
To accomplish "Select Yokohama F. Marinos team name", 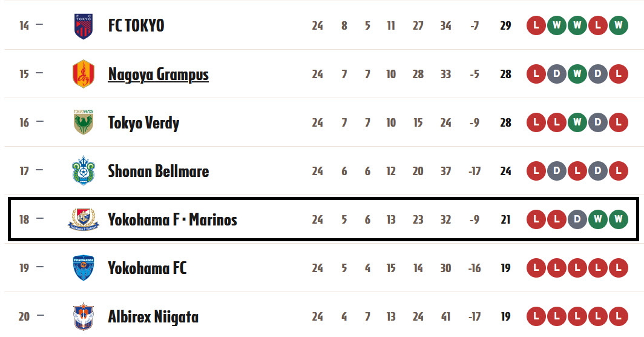I will (x=172, y=220).
